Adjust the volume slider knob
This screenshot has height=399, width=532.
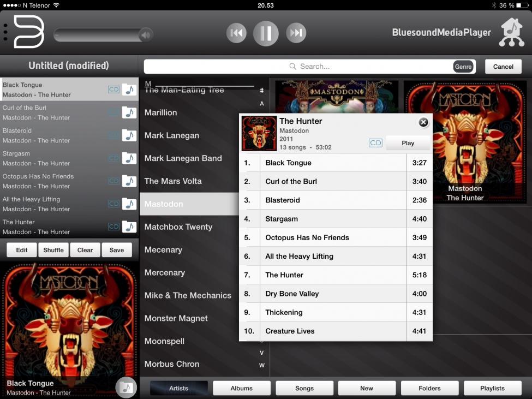(146, 34)
